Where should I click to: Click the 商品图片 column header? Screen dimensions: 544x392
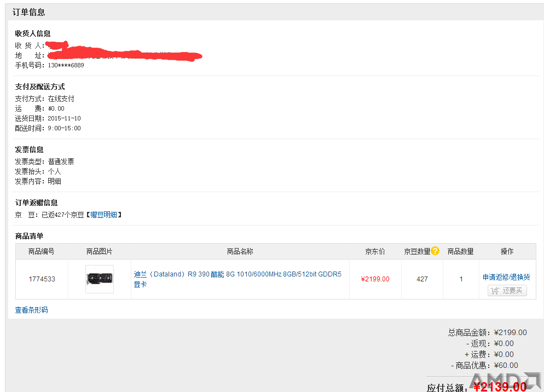(99, 251)
